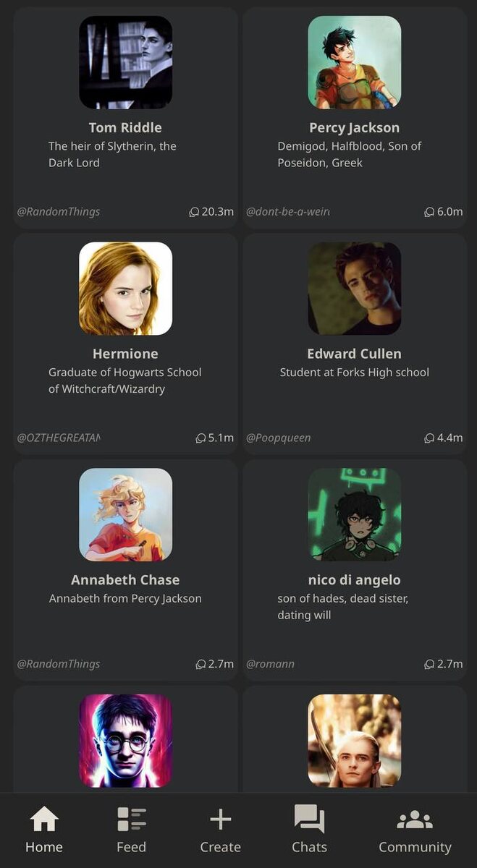This screenshot has height=868, width=477.
Task: Tap the 4.4m chat icon on Edward Cullen
Action: 429,438
